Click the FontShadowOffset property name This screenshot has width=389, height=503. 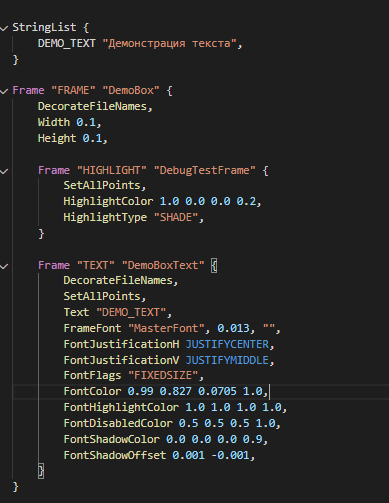pyautogui.click(x=115, y=455)
